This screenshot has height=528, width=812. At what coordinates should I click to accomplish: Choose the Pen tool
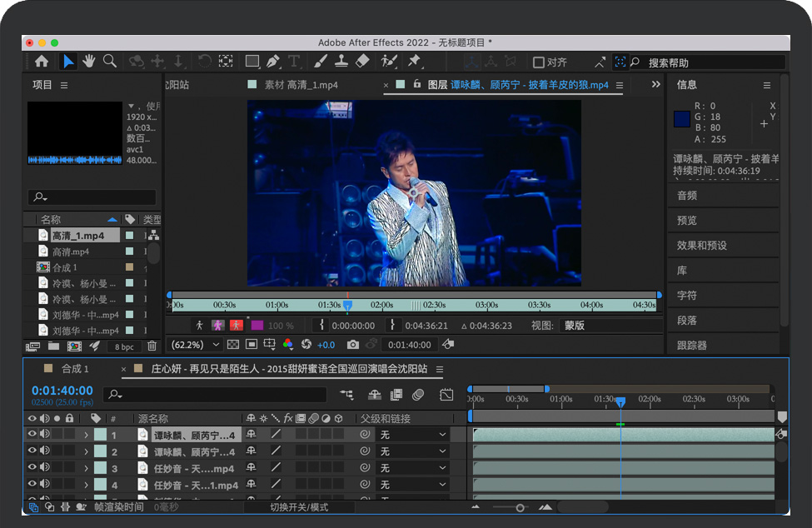pyautogui.click(x=273, y=62)
